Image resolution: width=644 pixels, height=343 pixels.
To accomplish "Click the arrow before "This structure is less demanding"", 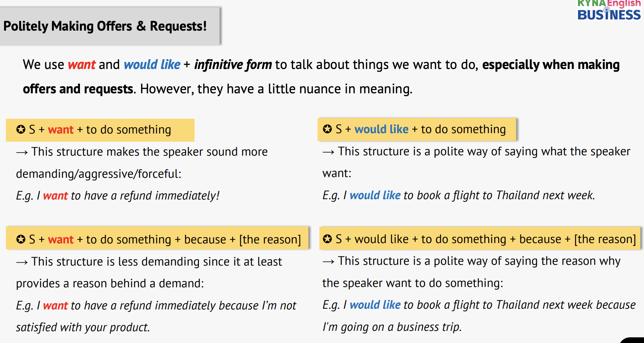I will (22, 262).
